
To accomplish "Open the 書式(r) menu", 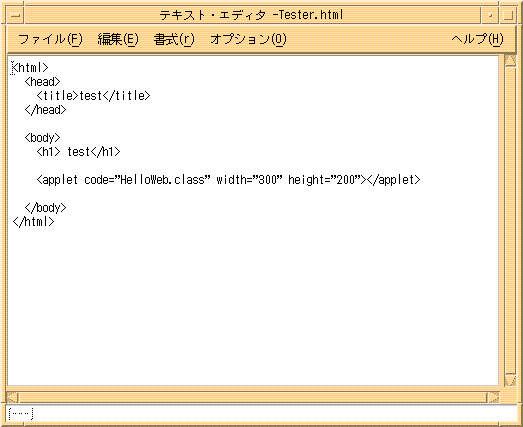I will click(x=174, y=39).
